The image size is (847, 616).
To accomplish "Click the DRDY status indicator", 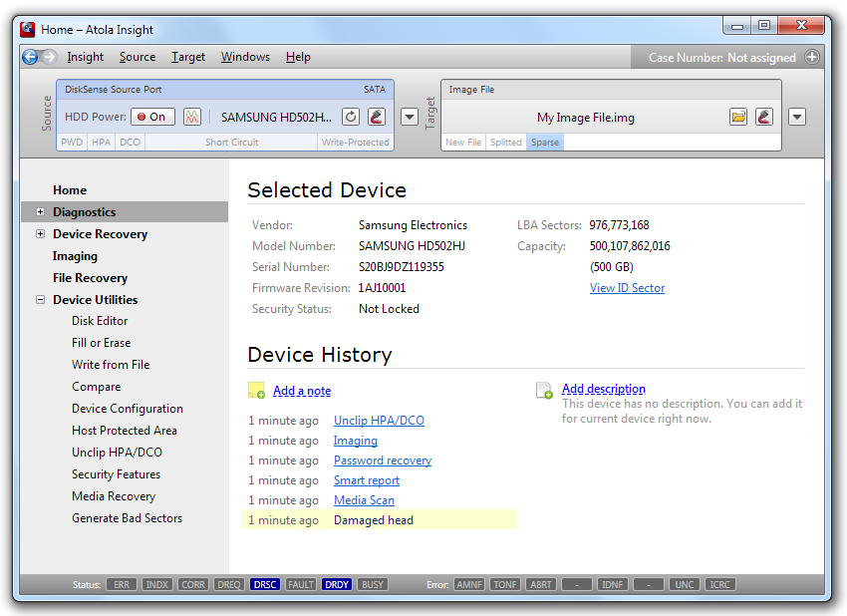I will (337, 585).
